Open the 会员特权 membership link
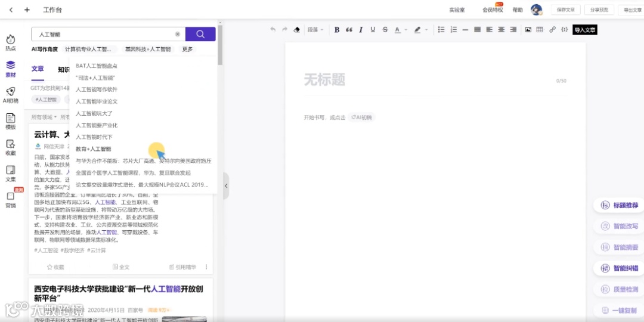Viewport: 644px width, 322px height. (493, 10)
